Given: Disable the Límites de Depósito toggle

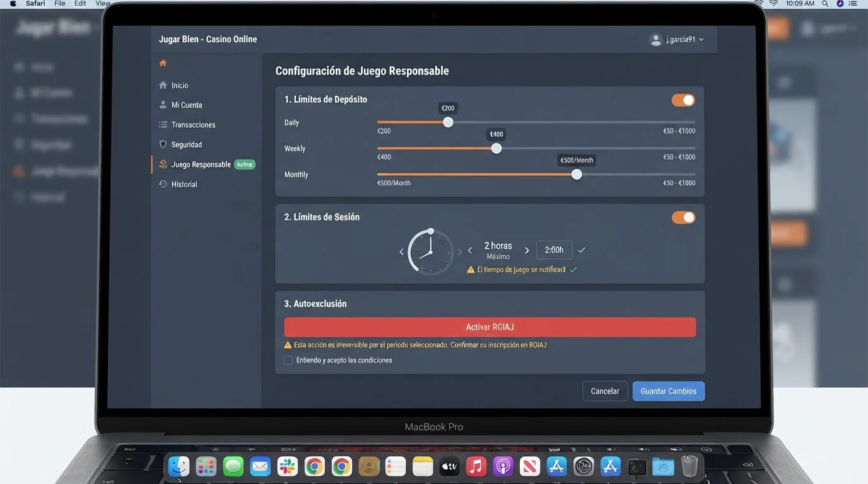Looking at the screenshot, I should click(x=683, y=100).
